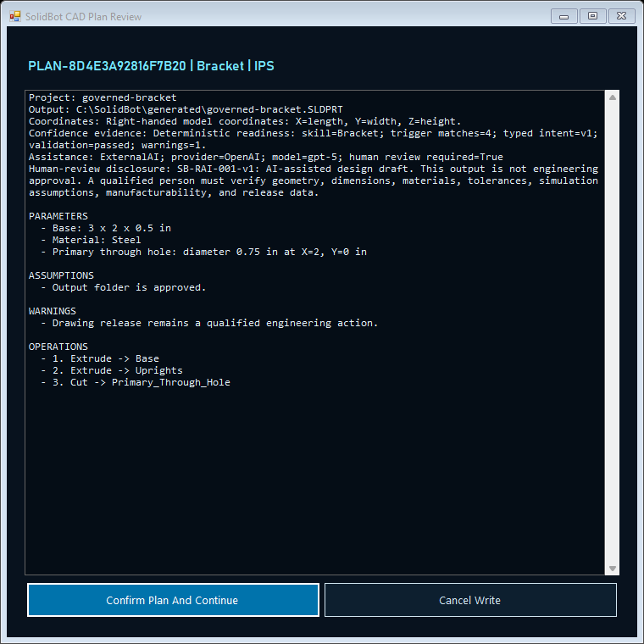Click the "Confidence evidence" line
The image size is (644, 644).
pyautogui.click(x=313, y=134)
